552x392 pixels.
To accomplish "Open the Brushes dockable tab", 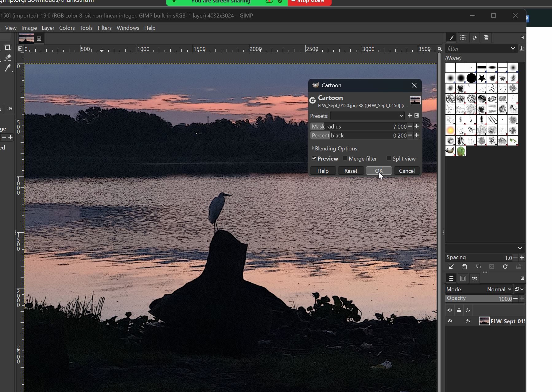I will pos(451,38).
